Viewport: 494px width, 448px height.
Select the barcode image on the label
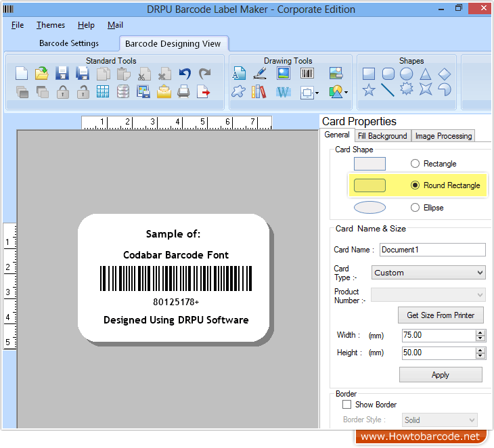(x=176, y=278)
